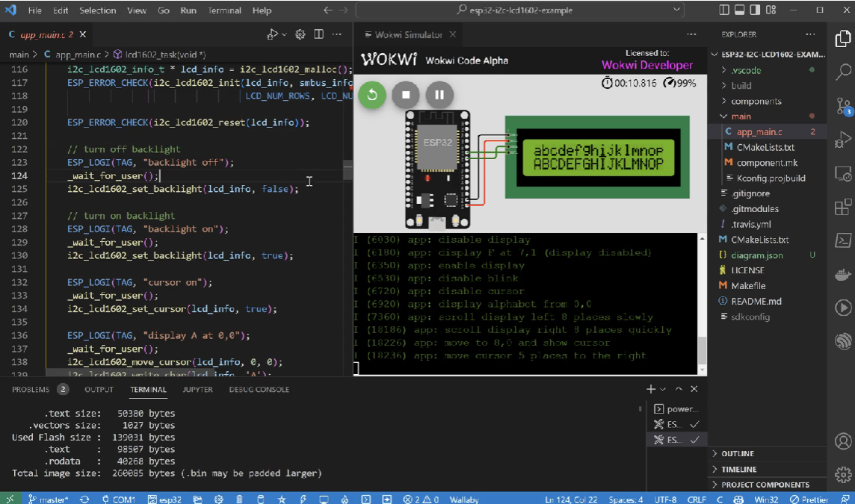This screenshot has width=855, height=504.
Task: Toggle the bottom panel visibility
Action: point(740,10)
